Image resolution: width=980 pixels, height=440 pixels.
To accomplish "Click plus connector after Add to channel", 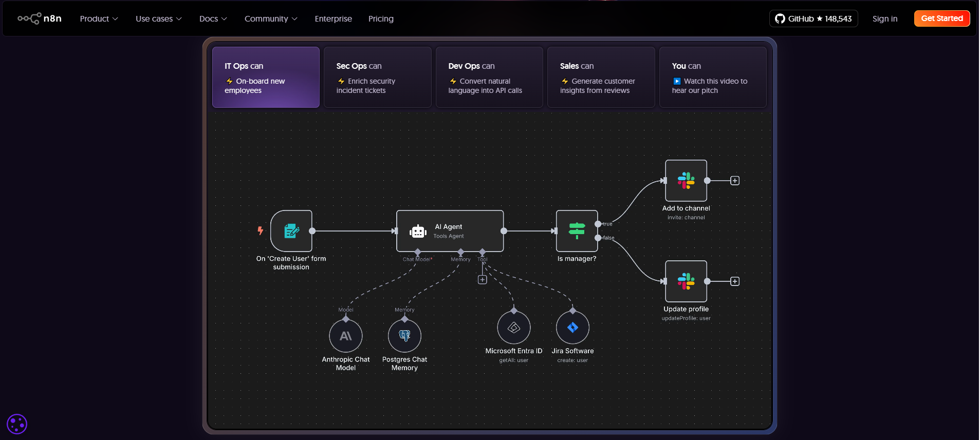I will coord(735,181).
